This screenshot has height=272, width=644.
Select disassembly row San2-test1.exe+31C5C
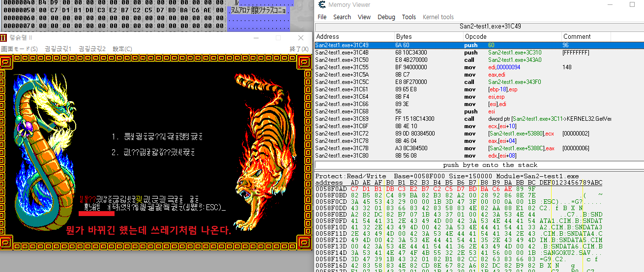(x=479, y=82)
